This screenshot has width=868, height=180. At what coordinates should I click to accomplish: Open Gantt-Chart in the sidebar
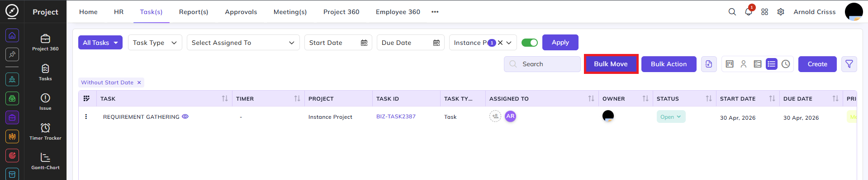pos(45,161)
